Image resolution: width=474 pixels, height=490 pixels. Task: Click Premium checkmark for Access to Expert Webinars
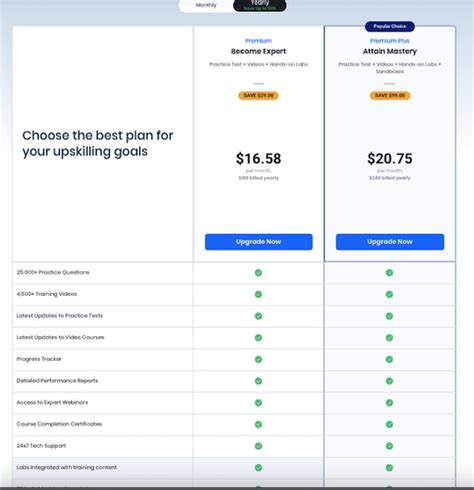(x=258, y=403)
